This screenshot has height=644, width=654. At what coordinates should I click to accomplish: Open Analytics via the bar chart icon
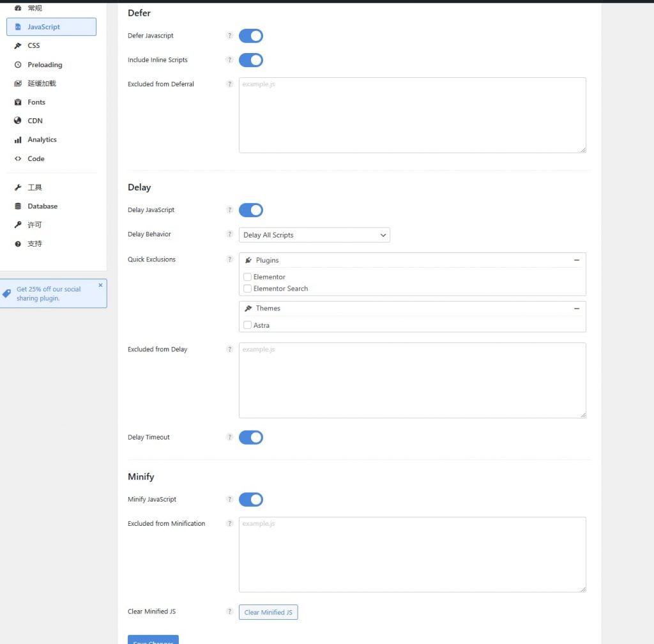pos(17,140)
